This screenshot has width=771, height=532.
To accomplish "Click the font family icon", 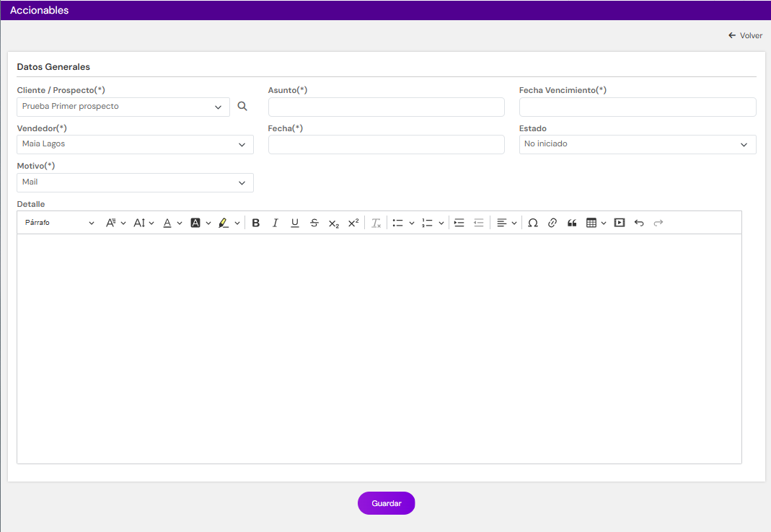I will pyautogui.click(x=110, y=223).
